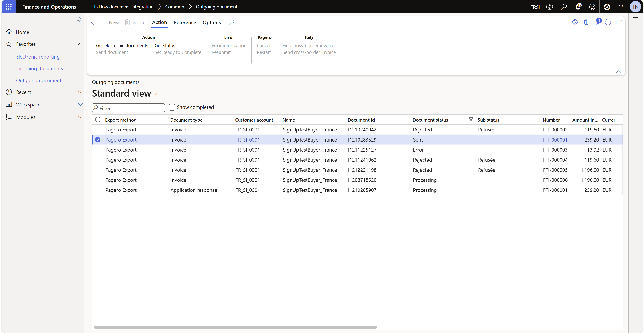Open the app launcher waffle icon
644x333 pixels.
[9, 7]
